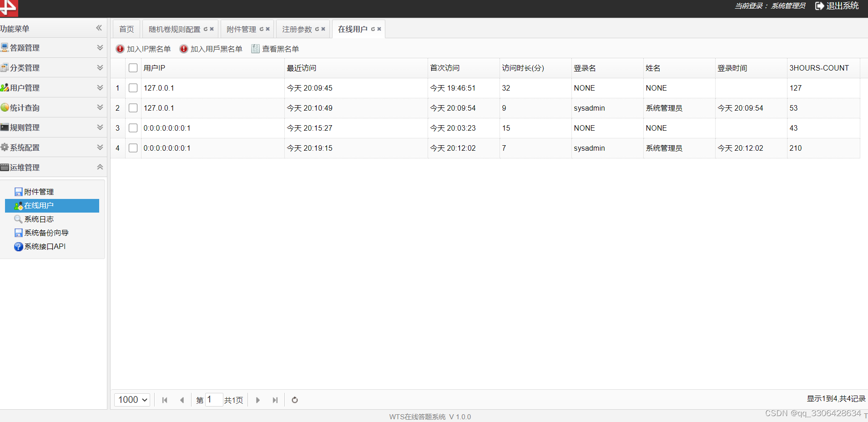Go to last page in pagination bar
This screenshot has height=422, width=868.
pos(275,400)
